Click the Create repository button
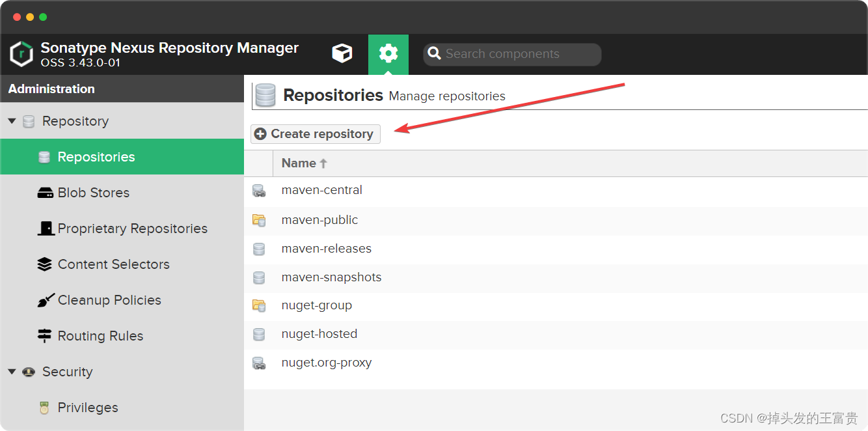The image size is (868, 431). [316, 133]
